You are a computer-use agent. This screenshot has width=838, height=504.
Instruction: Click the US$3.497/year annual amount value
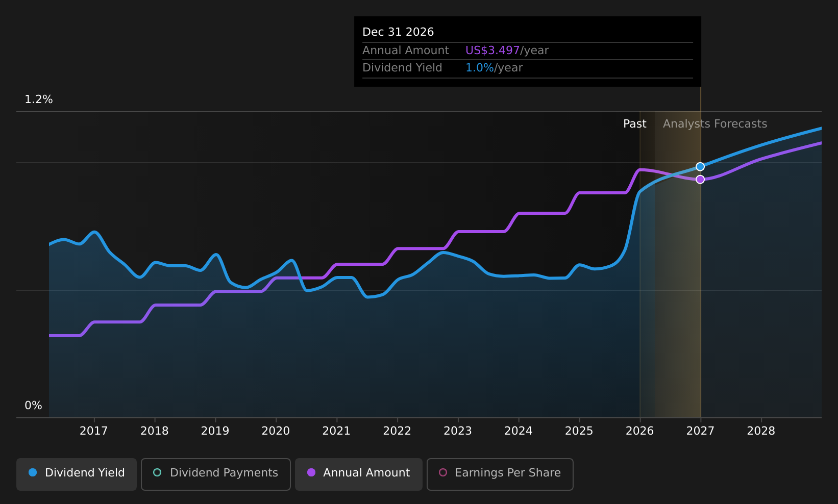(x=492, y=50)
